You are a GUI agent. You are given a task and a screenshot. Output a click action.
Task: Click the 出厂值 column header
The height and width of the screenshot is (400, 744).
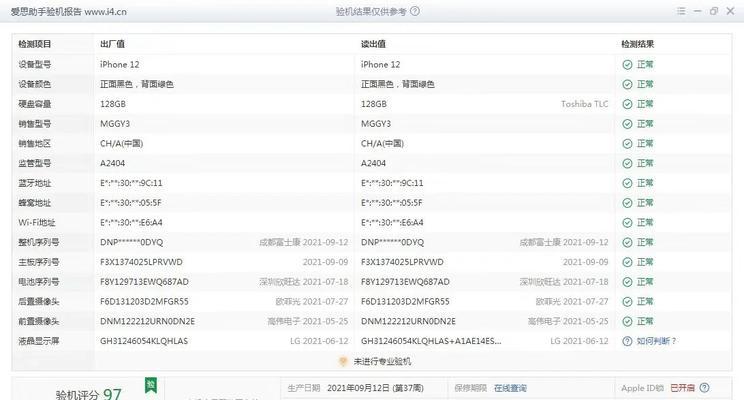[x=112, y=44]
